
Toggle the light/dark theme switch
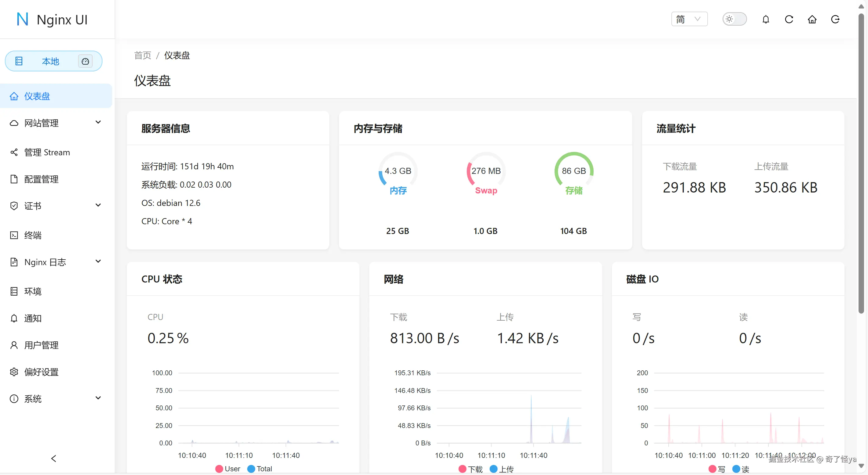coord(734,19)
